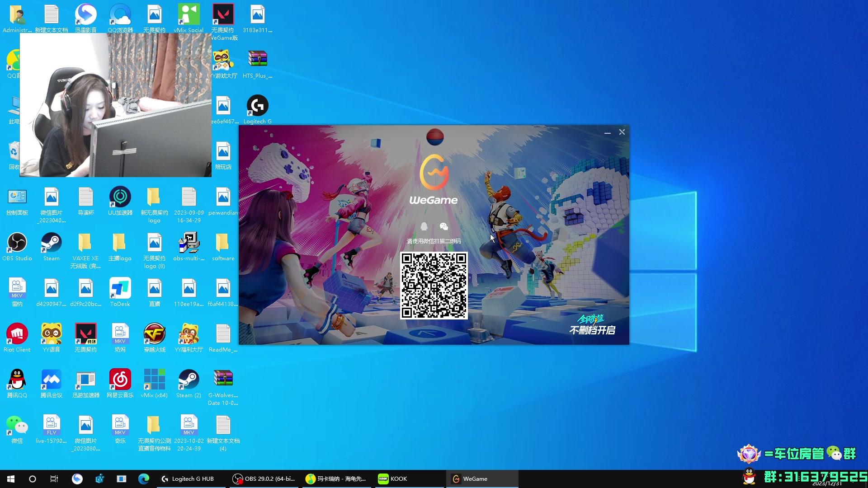
Task: Switch to KOOK taskbar item
Action: pos(409,479)
